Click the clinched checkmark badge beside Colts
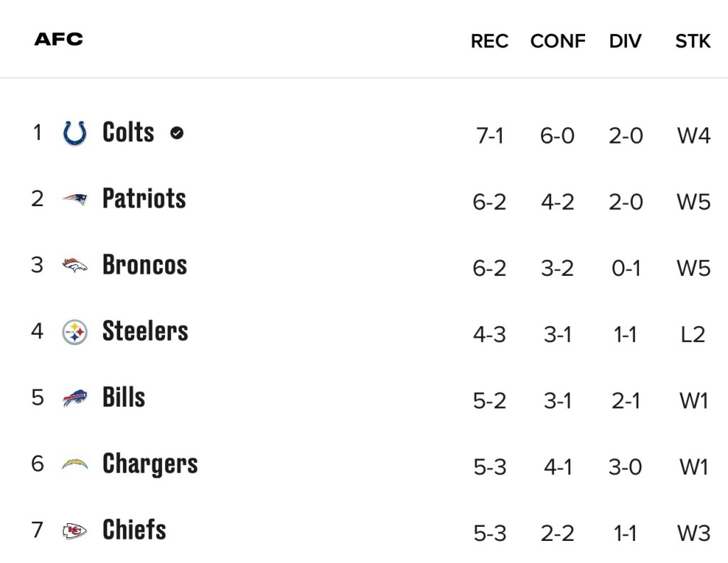728x563 pixels. tap(177, 132)
